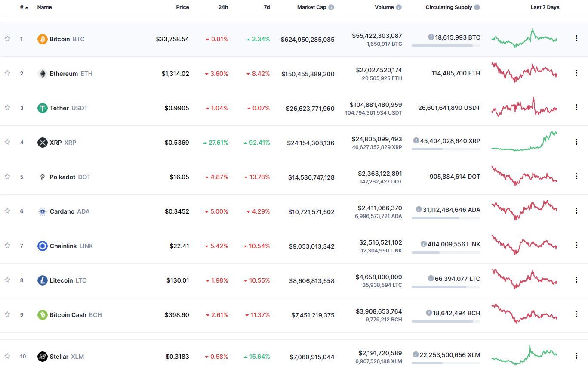Click info icon beside Bitcoin circulating supply
Image resolution: width=588 pixels, height=373 pixels.
pos(431,37)
